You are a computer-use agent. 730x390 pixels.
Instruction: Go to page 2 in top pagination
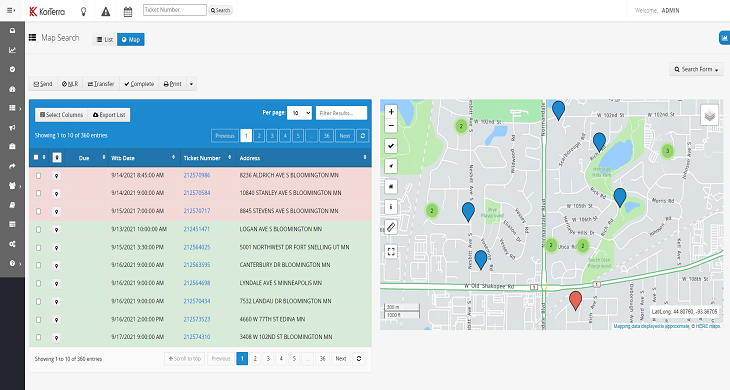259,136
